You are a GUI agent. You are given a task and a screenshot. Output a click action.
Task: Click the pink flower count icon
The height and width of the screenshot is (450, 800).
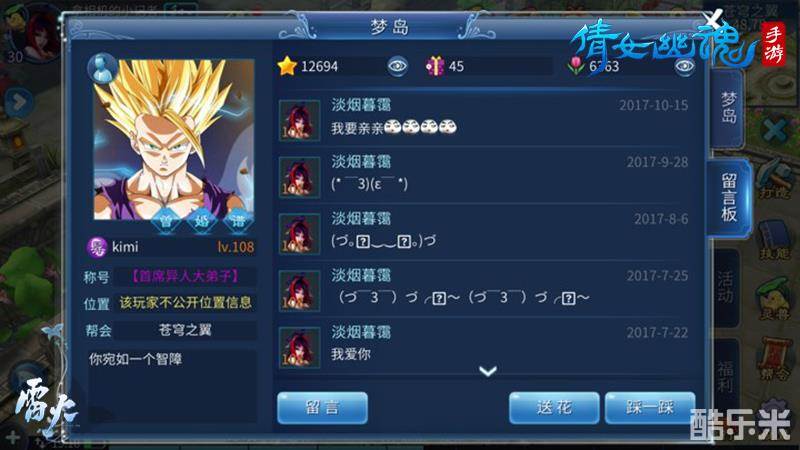[x=577, y=66]
